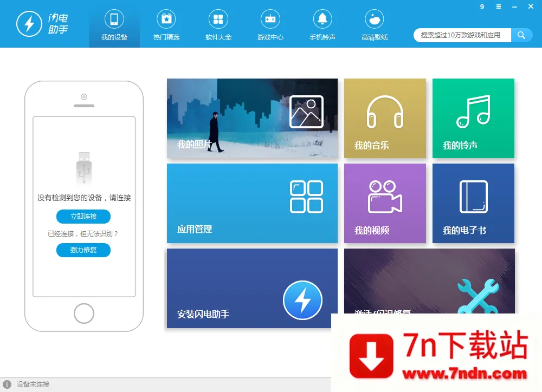542x392 pixels.
Task: Click the 强力修复 force repair button
Action: click(x=83, y=250)
